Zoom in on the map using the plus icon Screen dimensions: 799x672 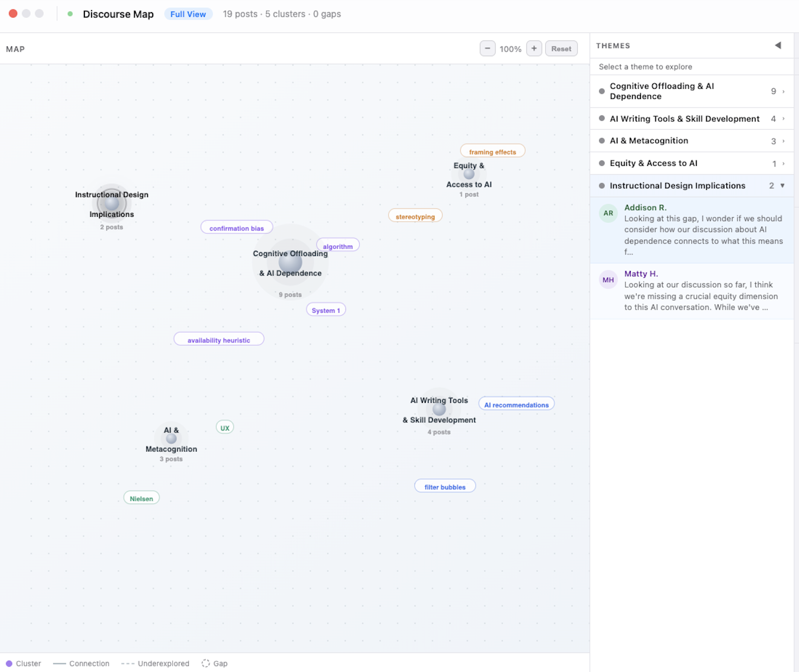point(534,48)
